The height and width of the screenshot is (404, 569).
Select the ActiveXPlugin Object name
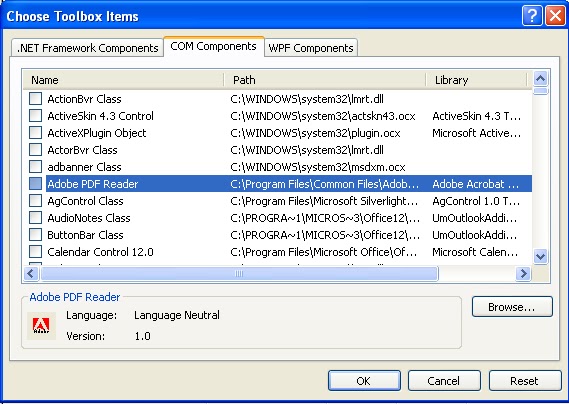[x=97, y=133]
